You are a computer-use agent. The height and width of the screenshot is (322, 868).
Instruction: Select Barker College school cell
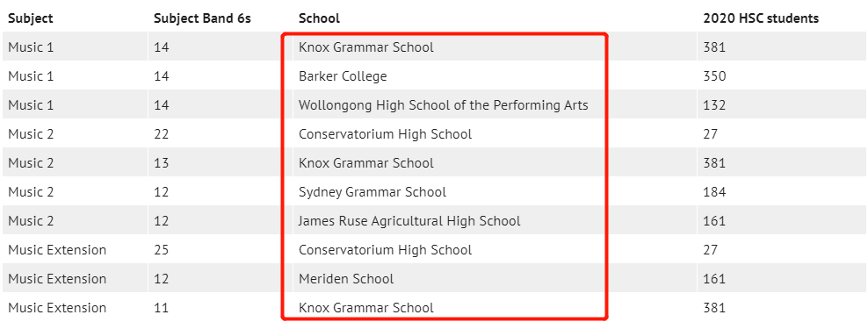click(343, 76)
